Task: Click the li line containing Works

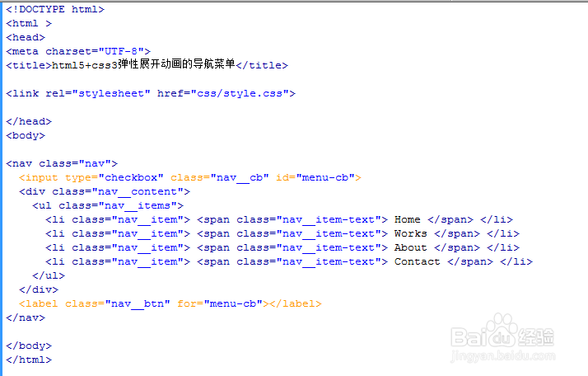Action: point(282,233)
